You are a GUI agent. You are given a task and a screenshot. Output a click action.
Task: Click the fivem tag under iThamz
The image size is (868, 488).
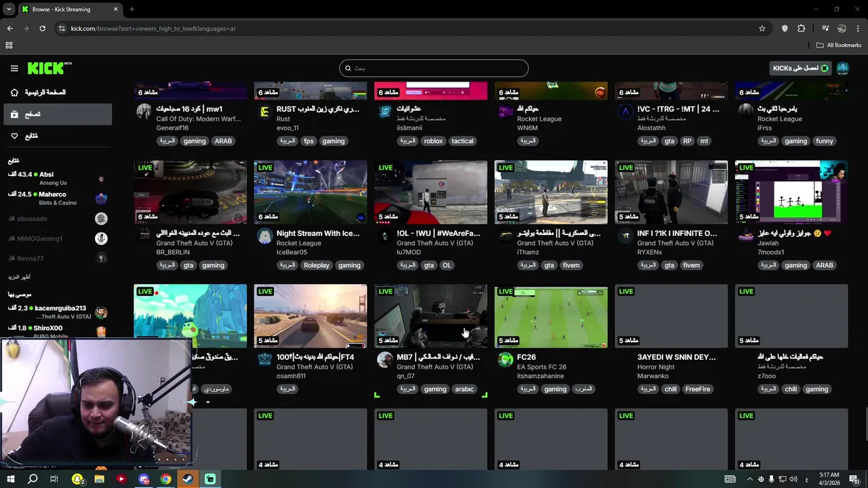pos(571,265)
